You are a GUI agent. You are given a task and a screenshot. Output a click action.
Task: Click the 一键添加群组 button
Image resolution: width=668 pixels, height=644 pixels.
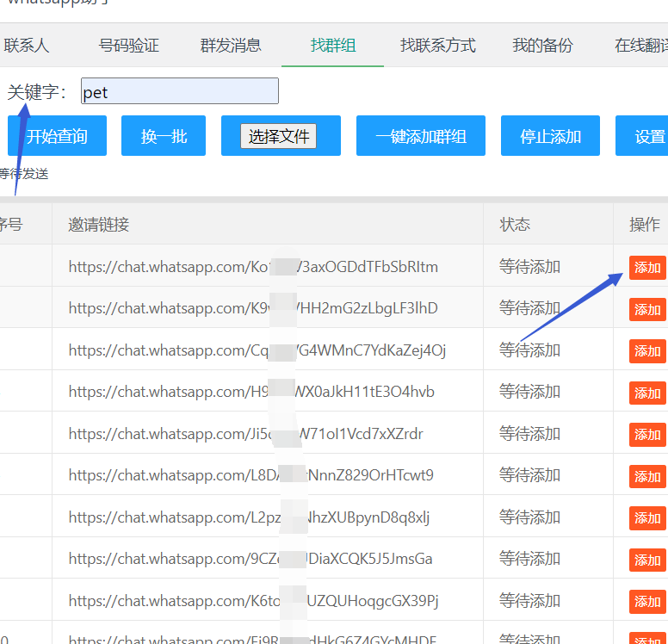pyautogui.click(x=421, y=135)
